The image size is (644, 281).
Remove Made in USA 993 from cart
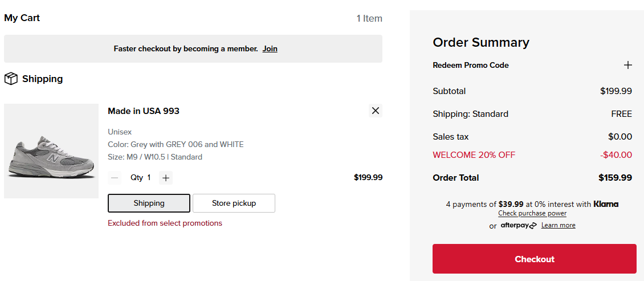point(375,111)
